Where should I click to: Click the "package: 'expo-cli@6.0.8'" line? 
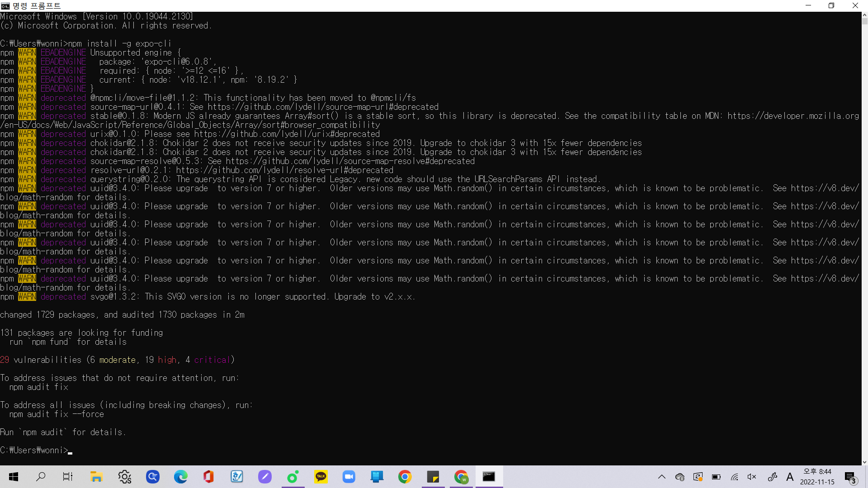158,62
